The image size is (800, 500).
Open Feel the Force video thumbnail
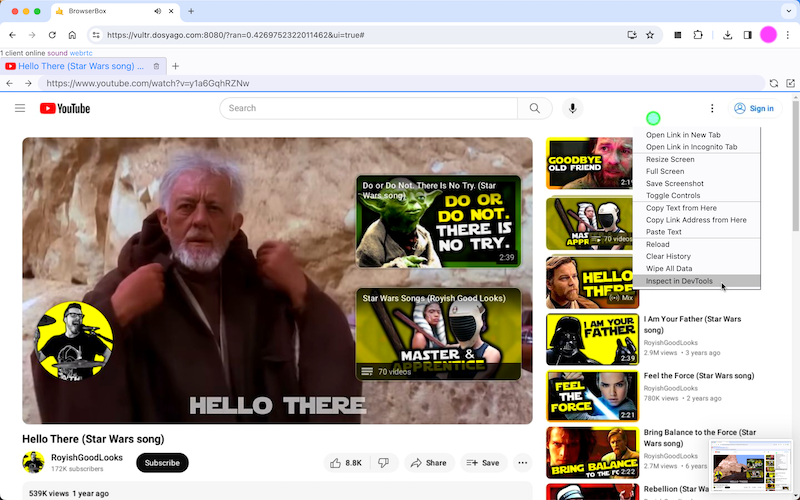tap(592, 396)
